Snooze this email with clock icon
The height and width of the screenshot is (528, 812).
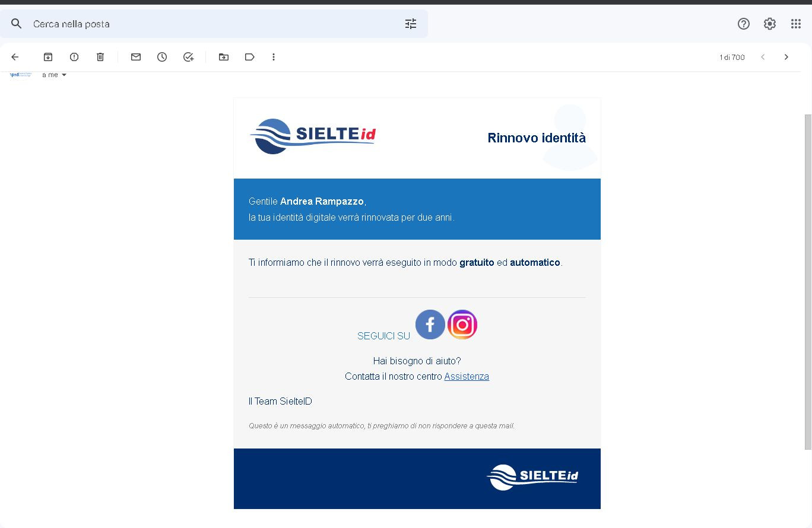click(x=162, y=57)
